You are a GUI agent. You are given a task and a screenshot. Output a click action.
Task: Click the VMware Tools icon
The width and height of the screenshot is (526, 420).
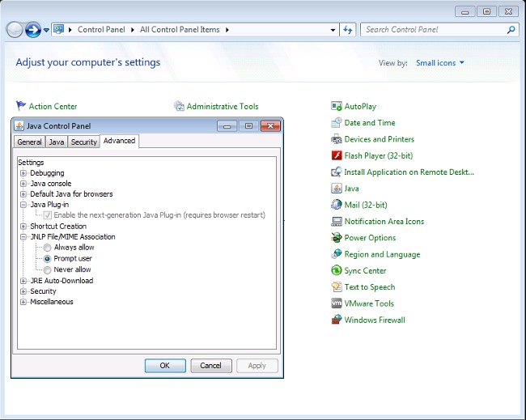coord(337,303)
